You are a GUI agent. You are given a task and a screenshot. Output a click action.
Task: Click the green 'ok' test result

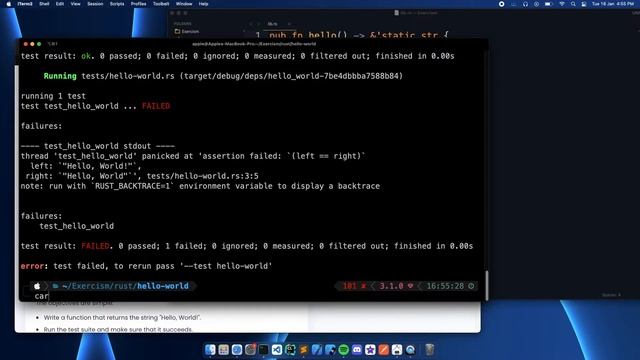(86, 56)
